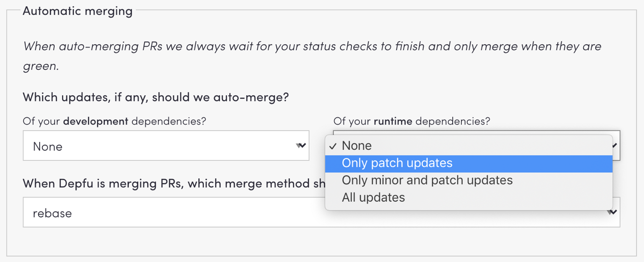644x262 pixels.
Task: Click the "rebase" value text
Action: click(x=52, y=213)
